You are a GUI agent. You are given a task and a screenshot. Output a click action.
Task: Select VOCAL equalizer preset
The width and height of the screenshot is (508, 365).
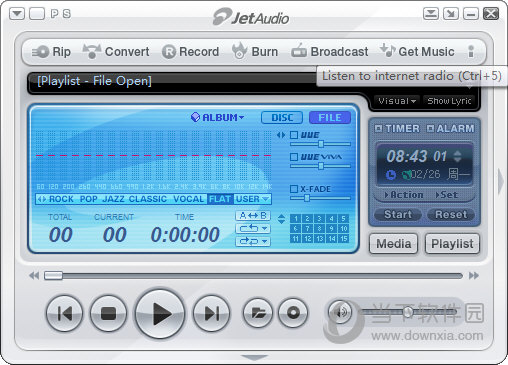click(x=188, y=199)
